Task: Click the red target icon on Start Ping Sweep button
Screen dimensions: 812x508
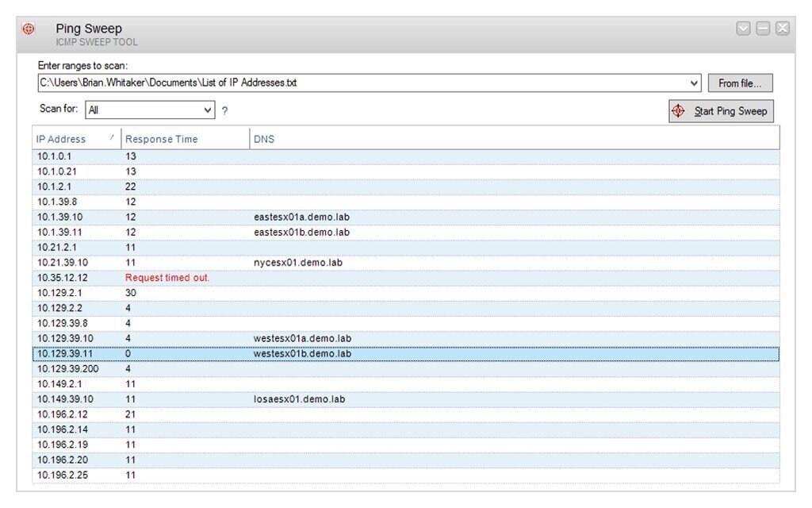Action: [x=678, y=111]
